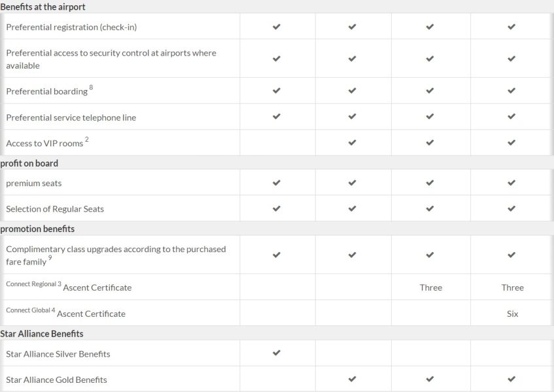
Task: Click last-column checkmark in Preferential service telephone line row
Action: point(511,117)
